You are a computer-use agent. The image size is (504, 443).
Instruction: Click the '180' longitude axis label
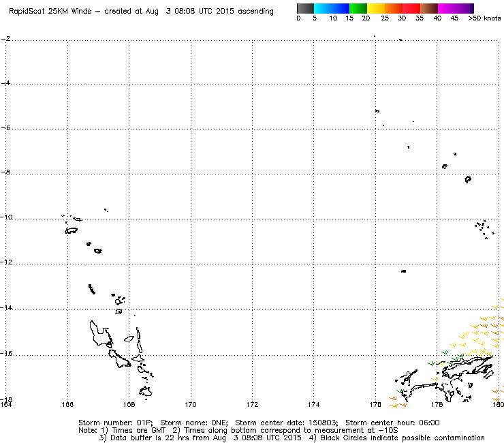[499, 404]
